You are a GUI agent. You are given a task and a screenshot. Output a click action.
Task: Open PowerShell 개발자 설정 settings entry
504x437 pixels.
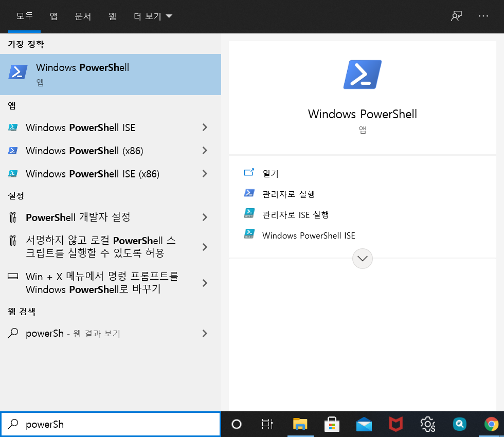point(77,217)
